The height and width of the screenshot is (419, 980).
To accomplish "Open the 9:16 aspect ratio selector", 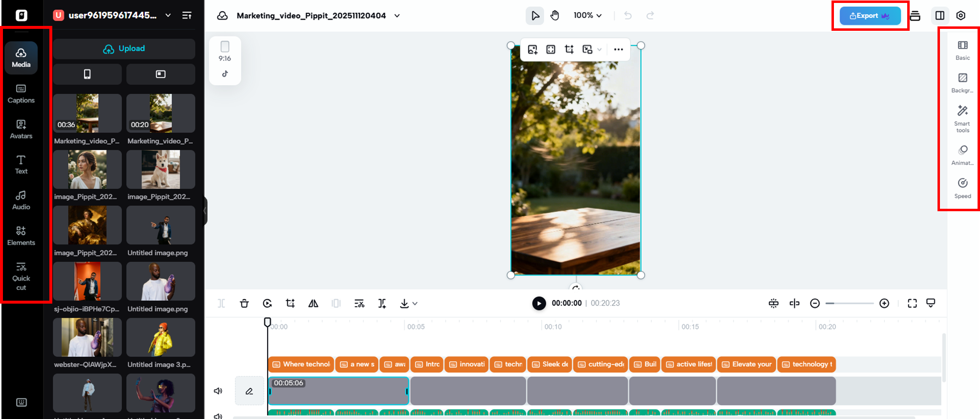I will (225, 52).
